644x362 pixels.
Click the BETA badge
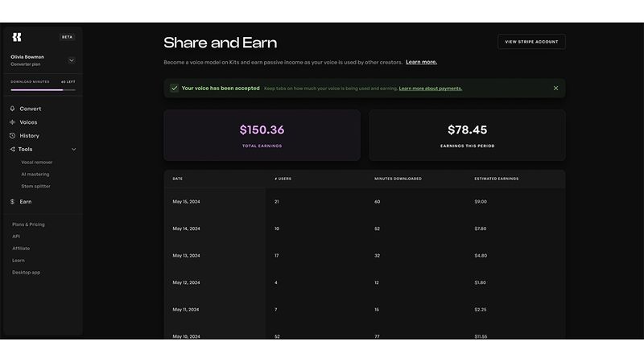click(x=67, y=37)
